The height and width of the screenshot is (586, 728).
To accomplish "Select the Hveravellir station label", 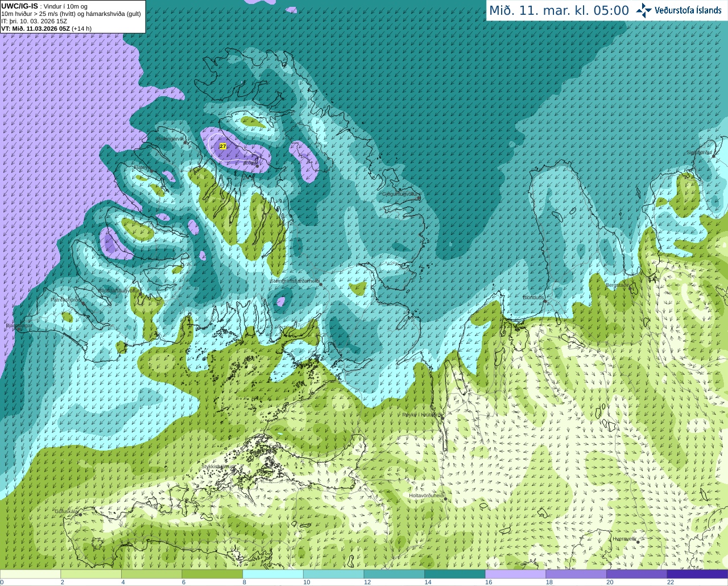I will [x=624, y=539].
